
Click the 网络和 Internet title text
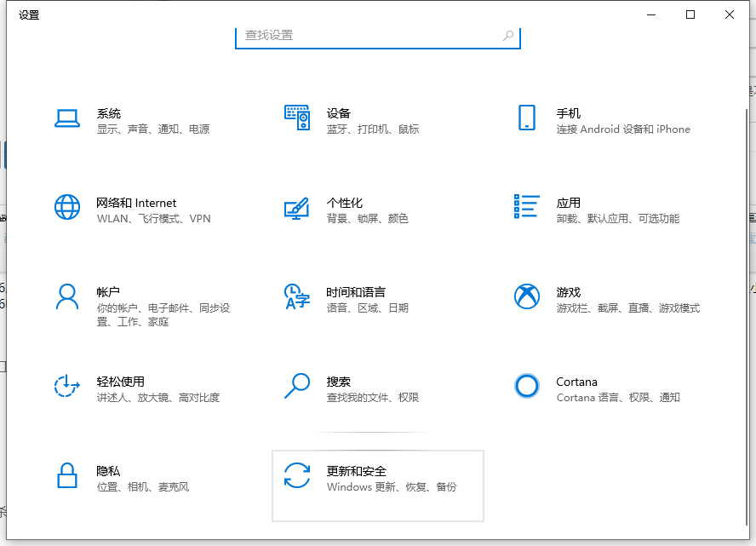pyautogui.click(x=136, y=203)
